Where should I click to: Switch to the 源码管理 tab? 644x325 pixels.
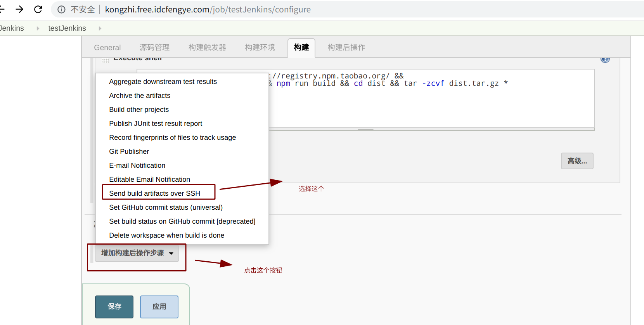[155, 47]
